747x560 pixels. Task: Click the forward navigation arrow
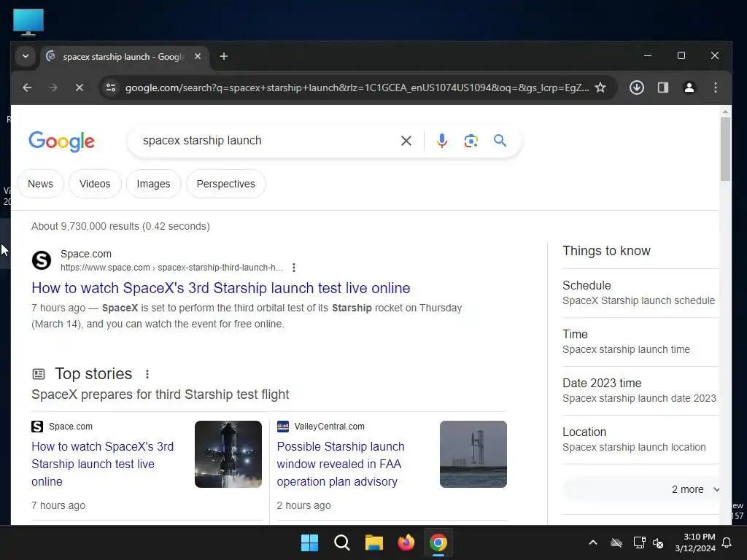click(53, 87)
